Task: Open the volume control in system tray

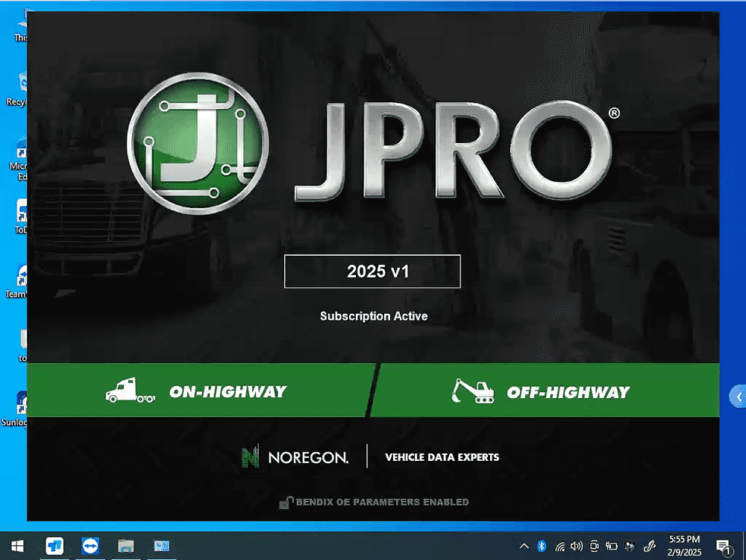Action: tap(576, 546)
